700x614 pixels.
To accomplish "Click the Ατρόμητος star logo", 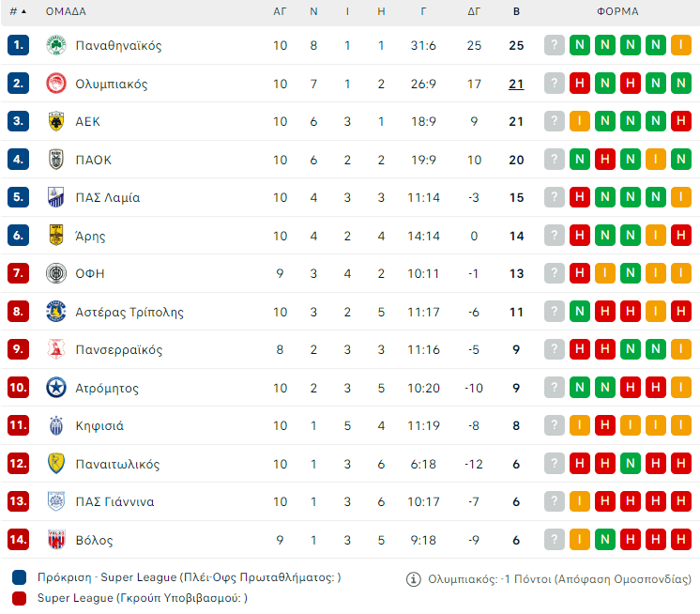I will click(56, 388).
